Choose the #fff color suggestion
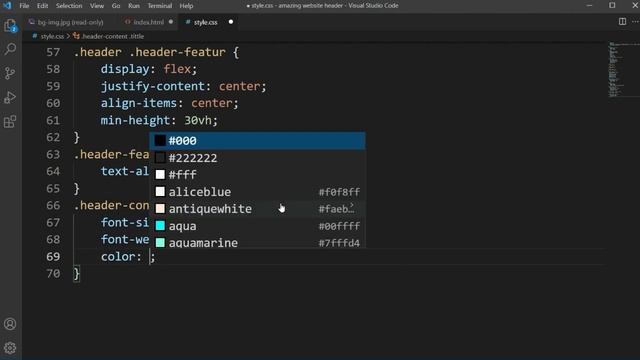 (257, 175)
